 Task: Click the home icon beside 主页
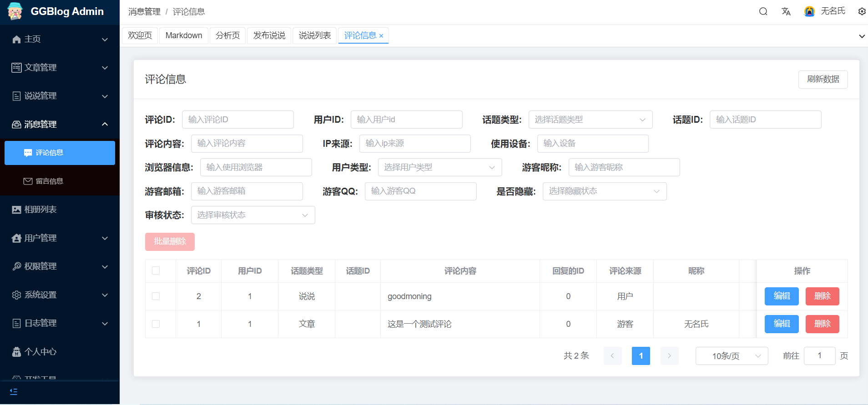coord(16,40)
